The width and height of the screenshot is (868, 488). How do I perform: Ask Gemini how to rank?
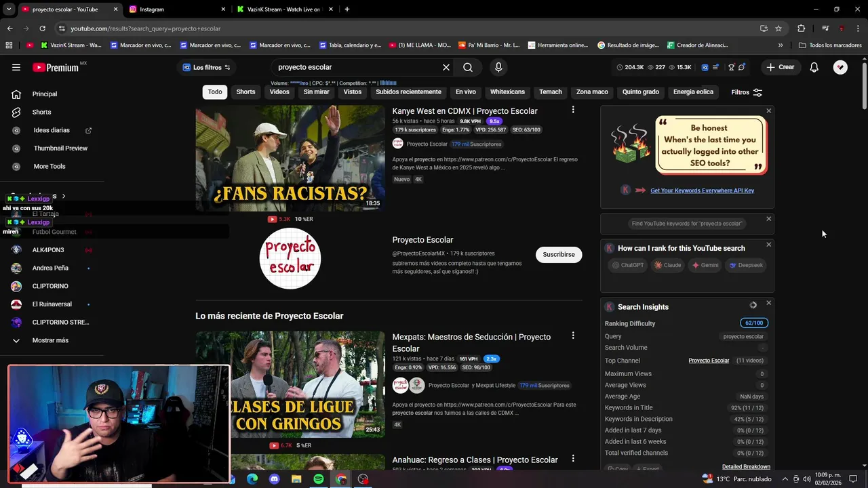coord(705,265)
